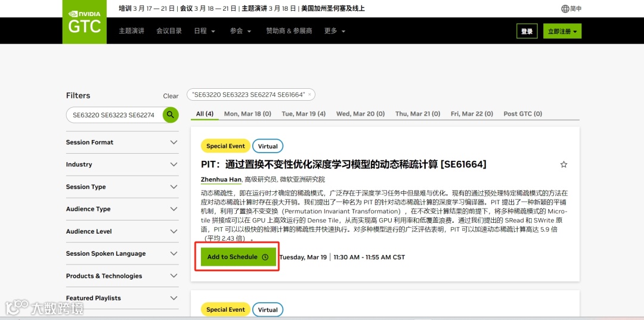The height and width of the screenshot is (320, 644).
Task: Click the green search magnifier button
Action: pos(171,115)
